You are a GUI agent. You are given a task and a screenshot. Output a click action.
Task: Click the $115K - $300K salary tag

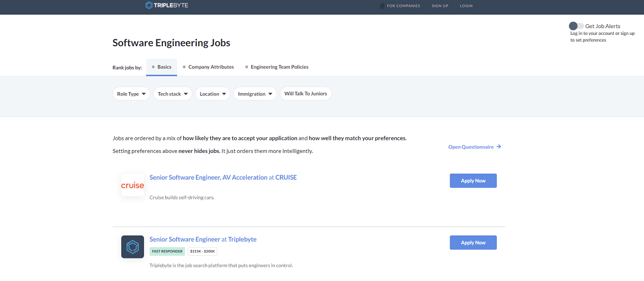pos(202,251)
